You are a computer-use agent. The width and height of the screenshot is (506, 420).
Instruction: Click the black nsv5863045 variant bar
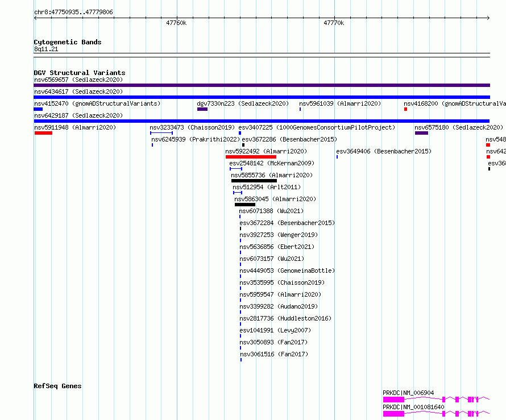(245, 205)
